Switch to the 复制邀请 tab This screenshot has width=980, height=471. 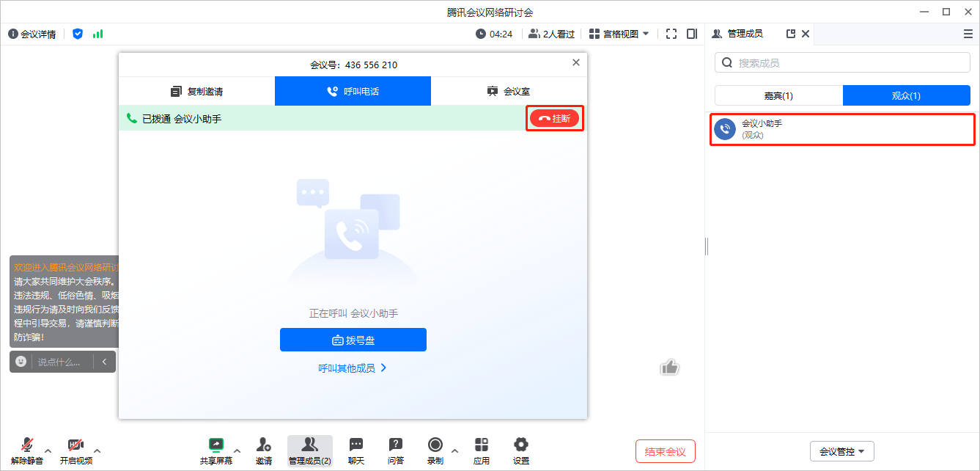click(196, 91)
